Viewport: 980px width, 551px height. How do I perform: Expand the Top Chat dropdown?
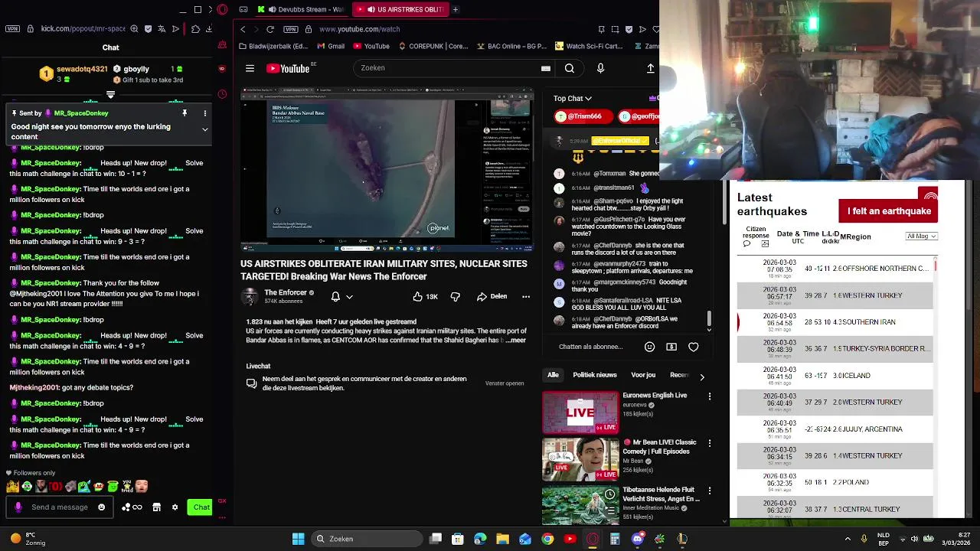click(573, 98)
